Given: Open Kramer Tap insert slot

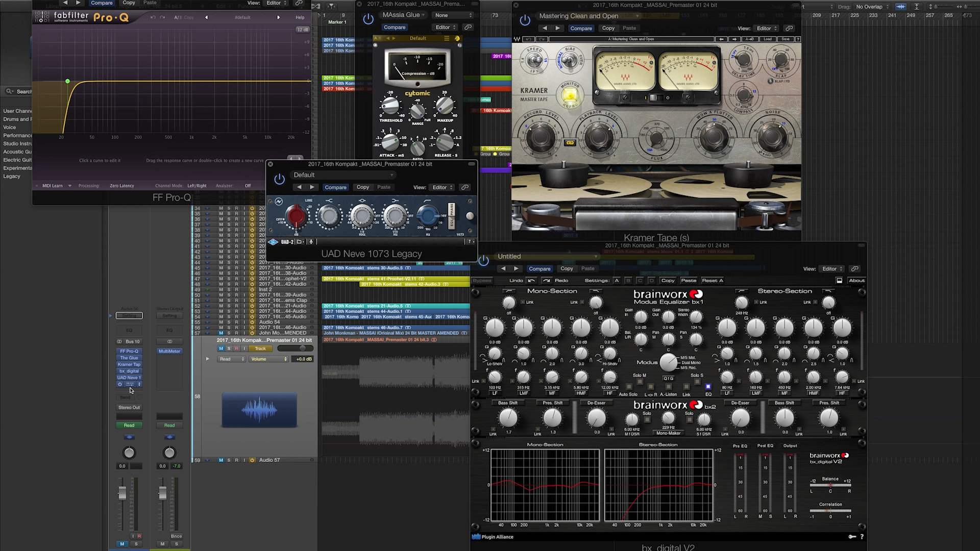Looking at the screenshot, I should click(129, 365).
